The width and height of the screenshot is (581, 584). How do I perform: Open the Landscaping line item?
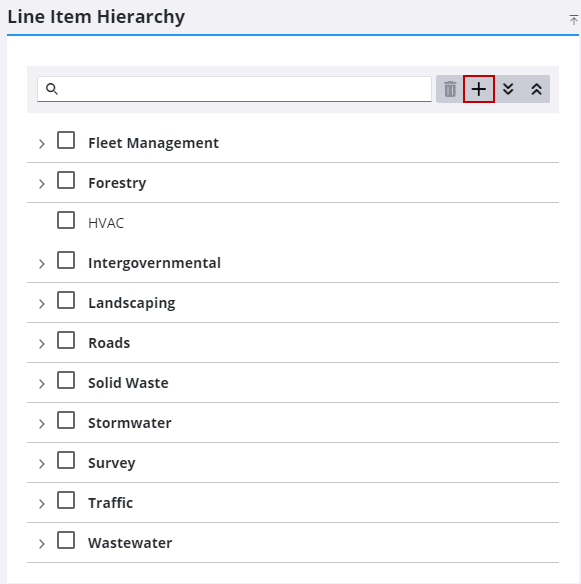click(132, 303)
